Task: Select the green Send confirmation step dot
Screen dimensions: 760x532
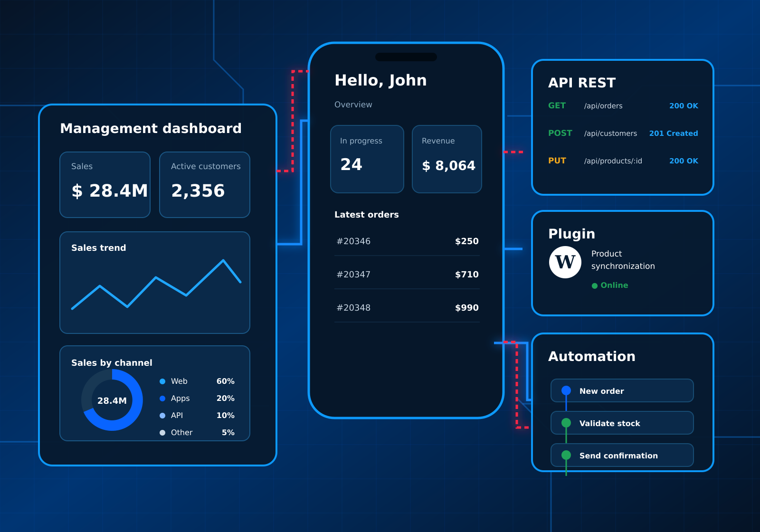Action: (566, 455)
